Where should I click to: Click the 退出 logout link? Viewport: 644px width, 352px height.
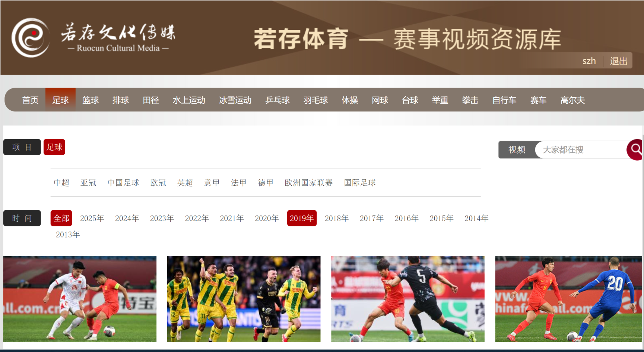tap(618, 61)
